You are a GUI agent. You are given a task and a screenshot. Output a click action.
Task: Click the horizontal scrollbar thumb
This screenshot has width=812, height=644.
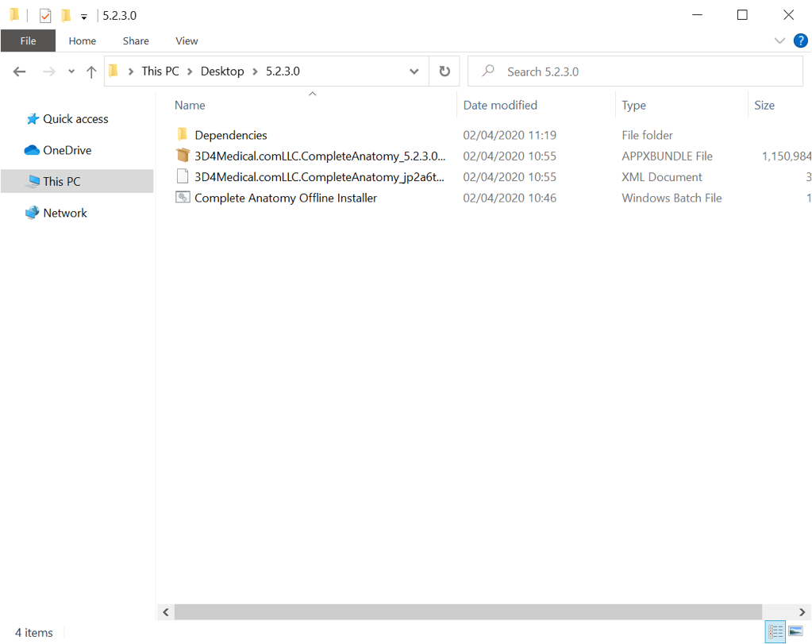(468, 612)
